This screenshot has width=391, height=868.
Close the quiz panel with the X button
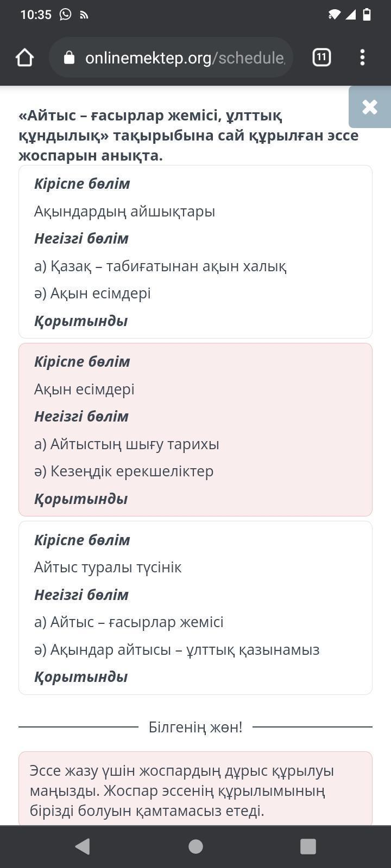click(369, 107)
